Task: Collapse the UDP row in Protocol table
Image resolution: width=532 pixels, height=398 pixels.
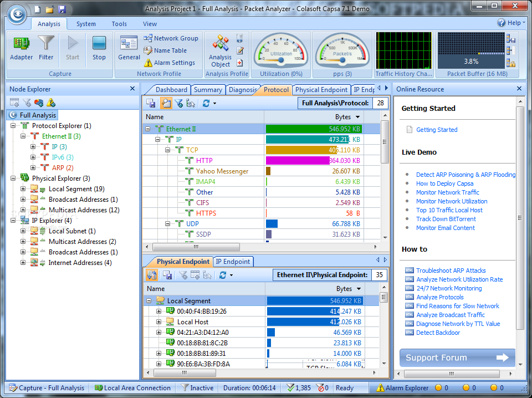Action: pyautogui.click(x=167, y=223)
